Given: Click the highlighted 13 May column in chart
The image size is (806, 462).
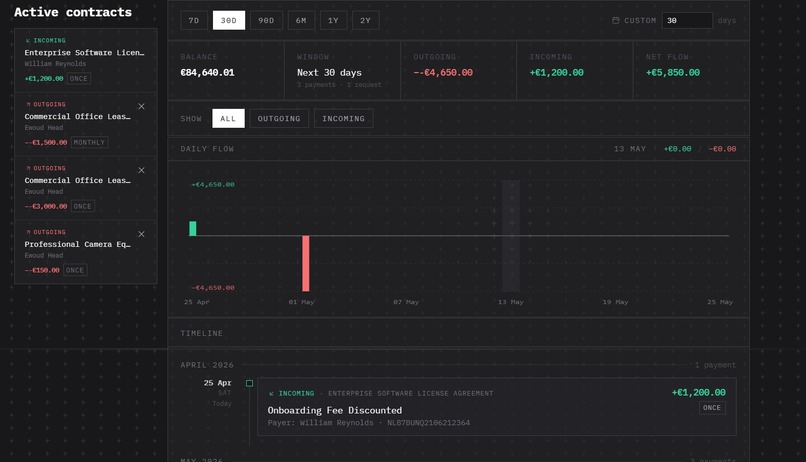Looking at the screenshot, I should point(511,236).
